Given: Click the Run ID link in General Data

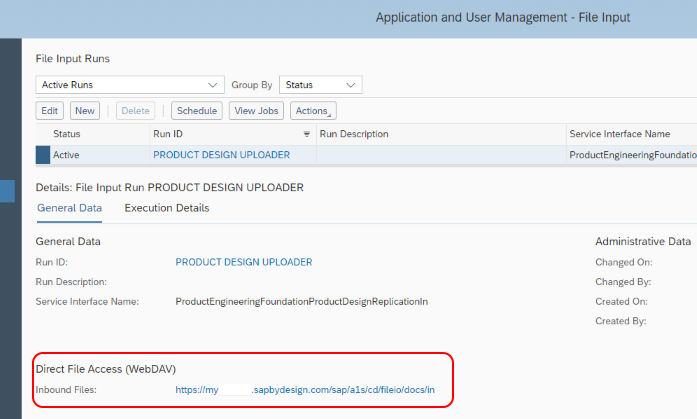Looking at the screenshot, I should (x=243, y=262).
